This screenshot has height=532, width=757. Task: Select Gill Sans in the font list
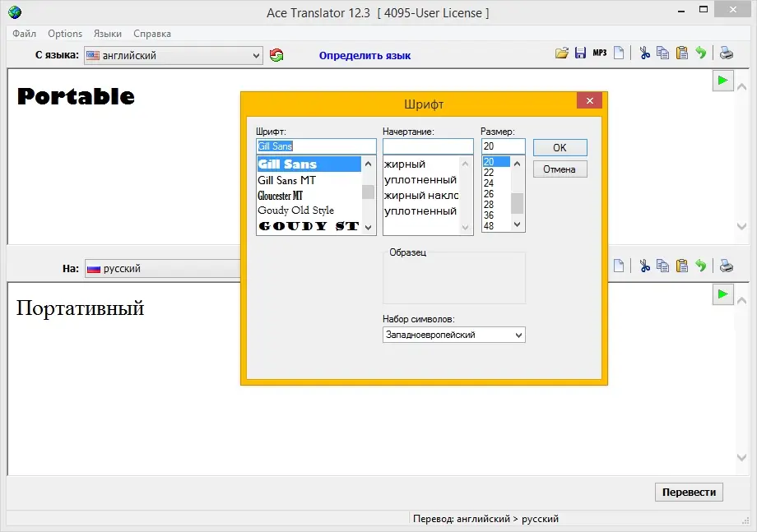point(309,164)
